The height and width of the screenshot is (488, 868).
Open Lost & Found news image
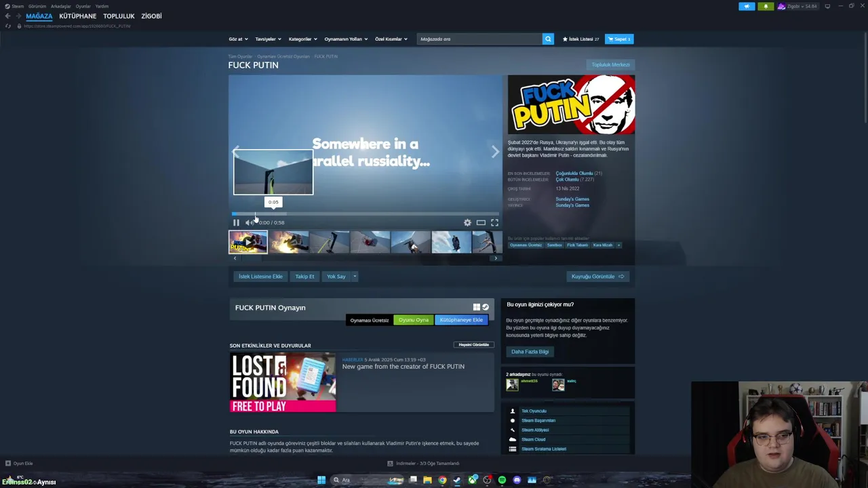point(283,382)
